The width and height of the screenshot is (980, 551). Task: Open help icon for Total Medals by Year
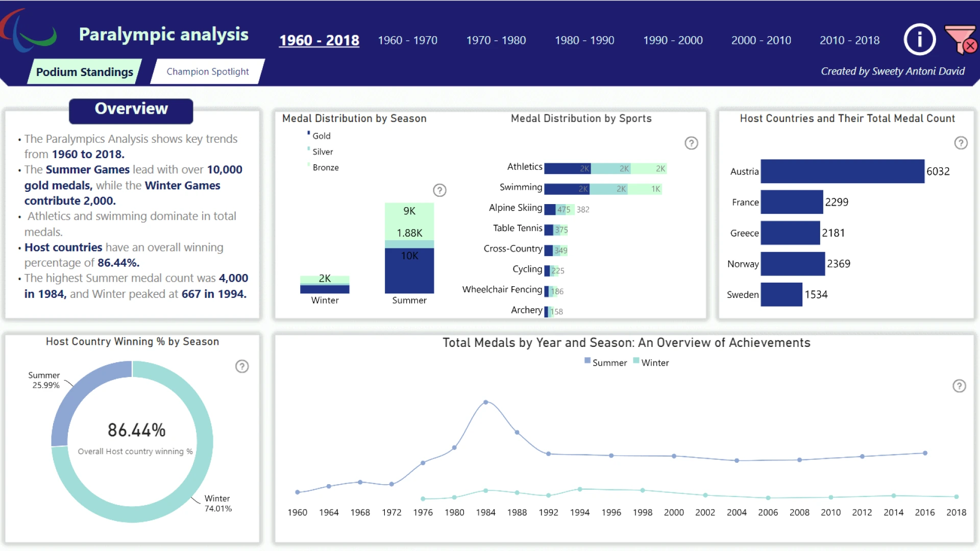click(x=959, y=386)
